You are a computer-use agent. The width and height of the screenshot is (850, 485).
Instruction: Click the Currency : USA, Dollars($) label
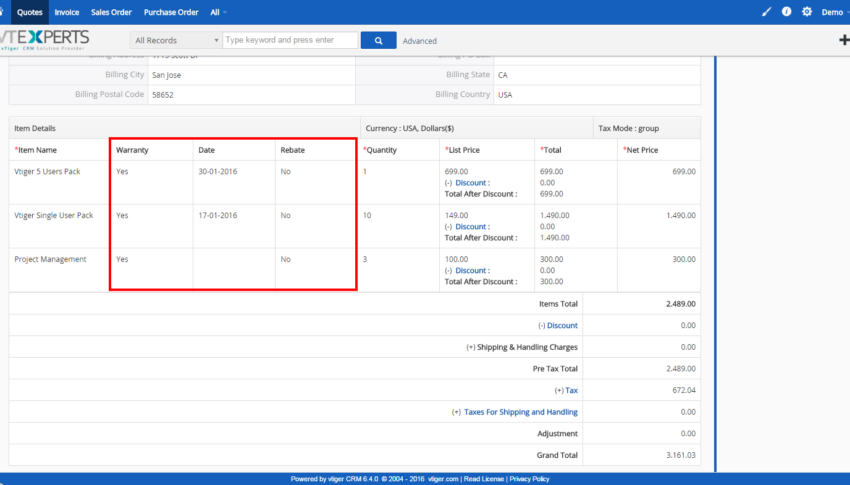409,128
